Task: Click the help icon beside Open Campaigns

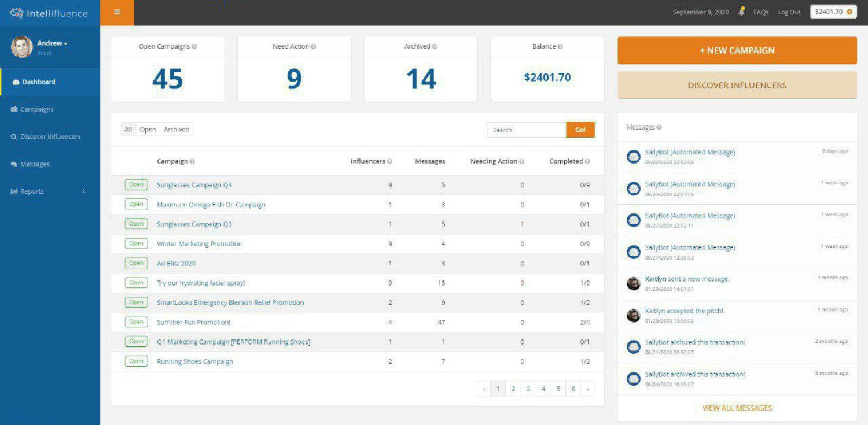Action: point(194,47)
